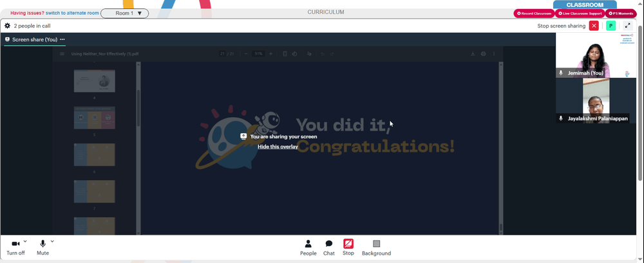Open the Room 1 dropdown
644x263 pixels.
tap(124, 13)
